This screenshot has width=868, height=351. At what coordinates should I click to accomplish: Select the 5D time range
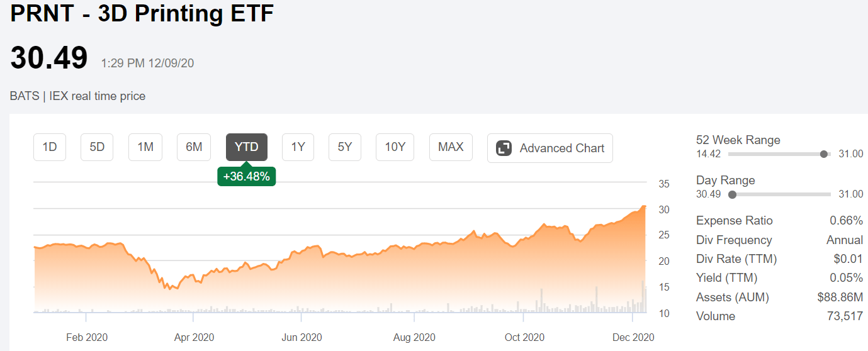(97, 147)
